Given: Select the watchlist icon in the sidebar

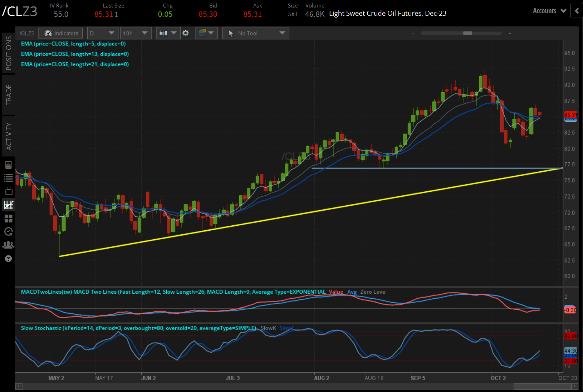Looking at the screenshot, I should (x=9, y=178).
